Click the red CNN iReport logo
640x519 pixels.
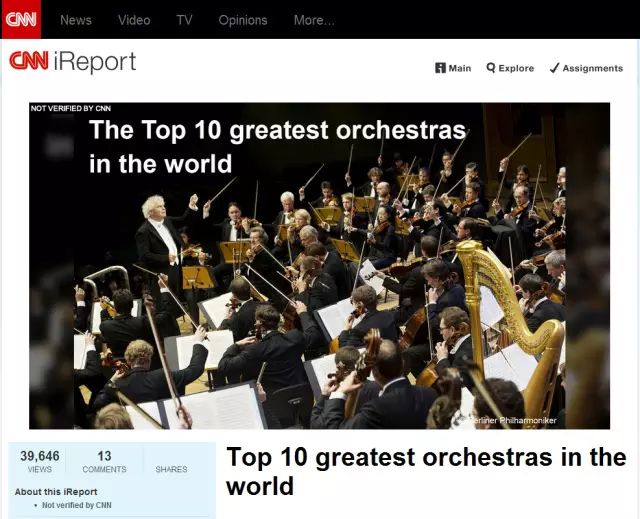click(73, 62)
